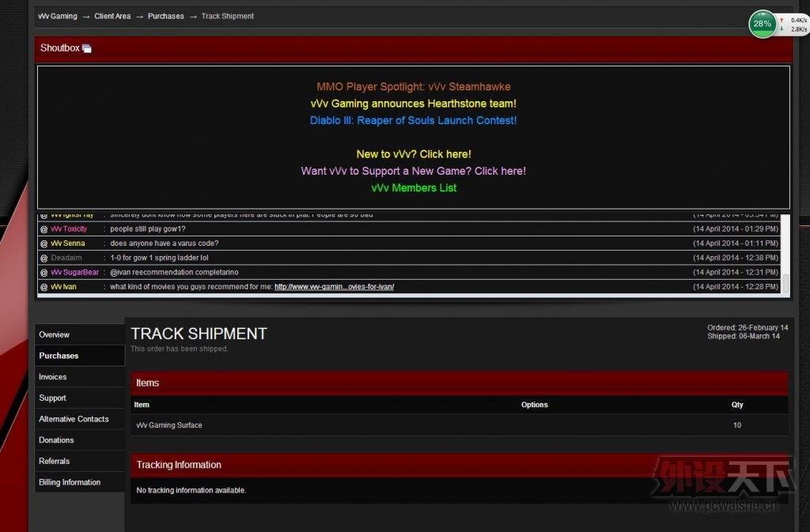
Task: Click 'Want vVv to Support a New Game?'
Action: tap(413, 171)
